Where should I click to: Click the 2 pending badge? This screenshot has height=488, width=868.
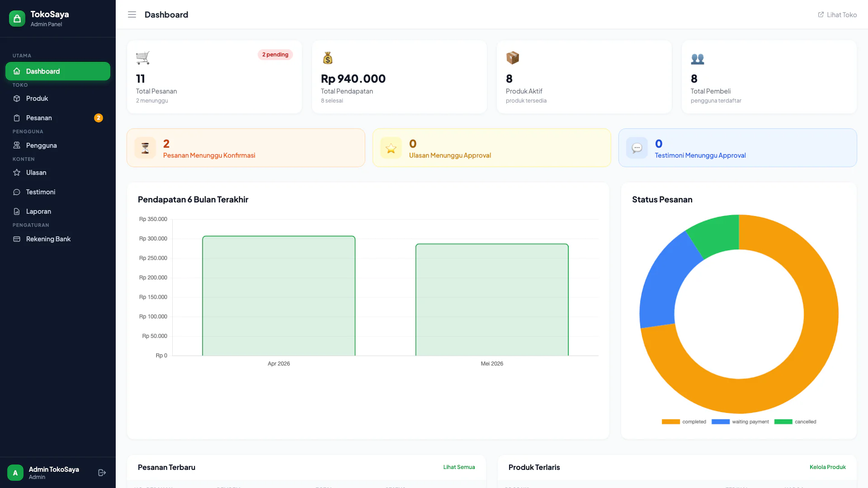pos(275,55)
